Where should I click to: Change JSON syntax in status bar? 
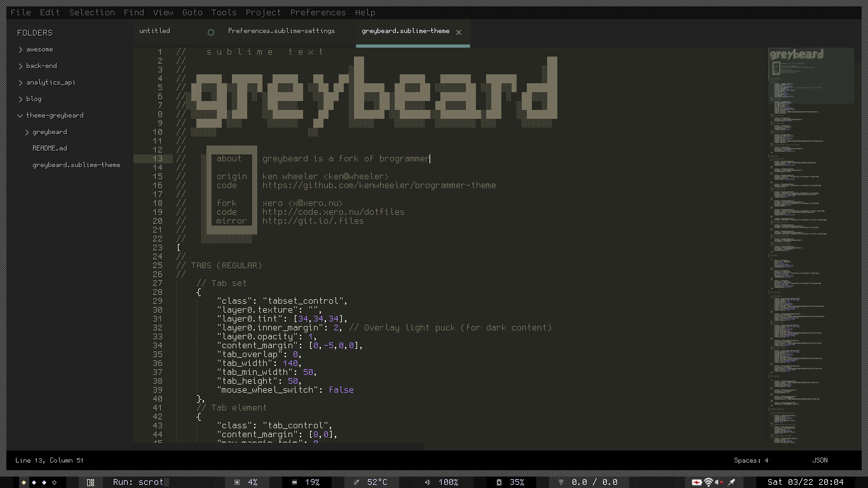820,460
